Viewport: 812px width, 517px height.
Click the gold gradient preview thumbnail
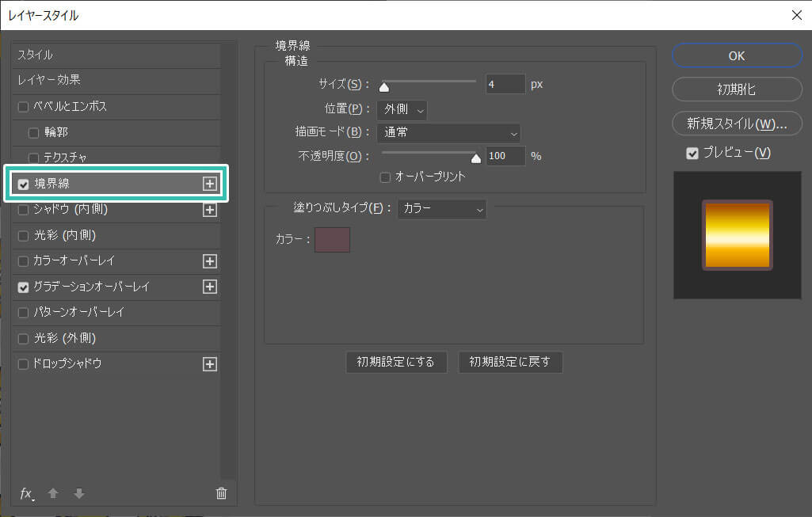click(738, 235)
